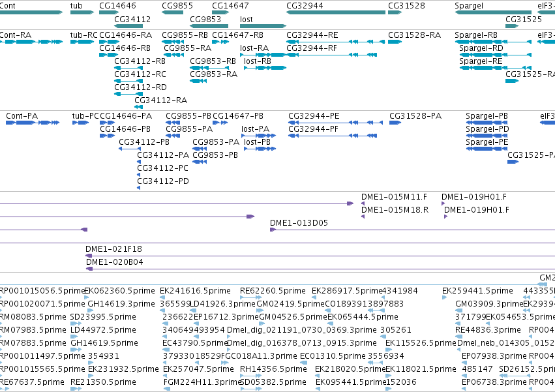Viewport: 555px width, 392px height.
Task: Select protein CG31528-PA
Action: [x=395, y=123]
